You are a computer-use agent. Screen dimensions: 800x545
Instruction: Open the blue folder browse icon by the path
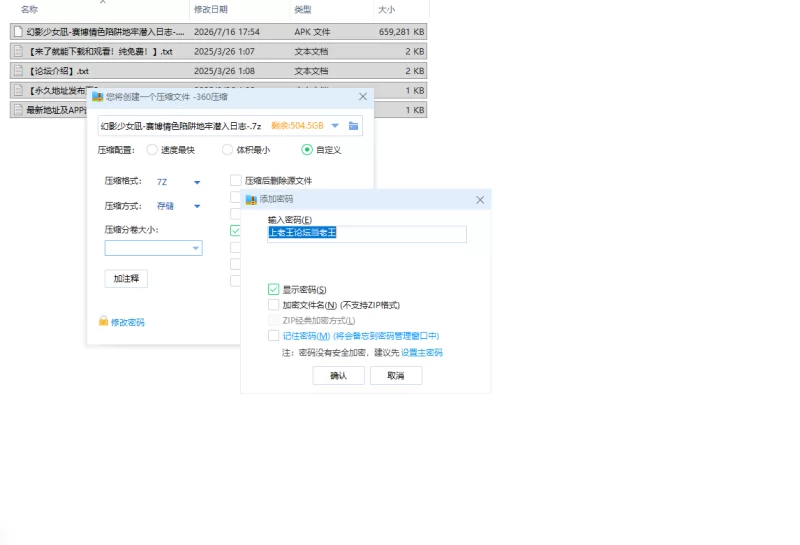[x=353, y=126]
